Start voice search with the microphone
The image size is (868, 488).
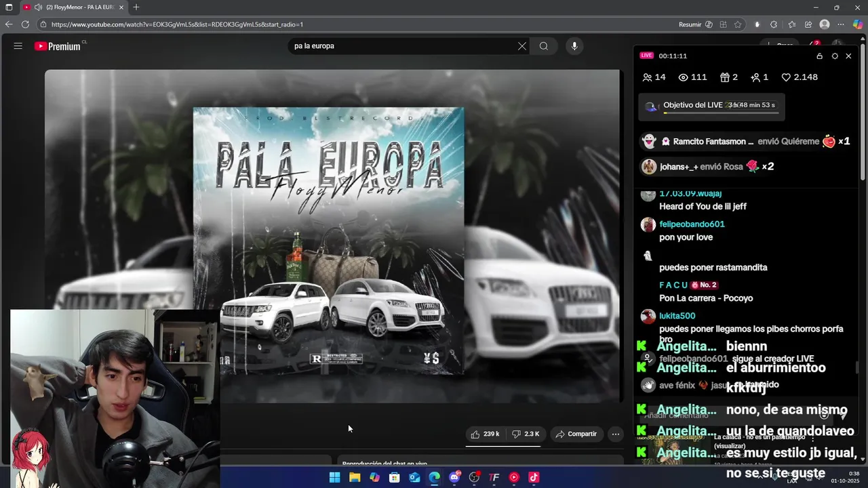[x=574, y=46]
